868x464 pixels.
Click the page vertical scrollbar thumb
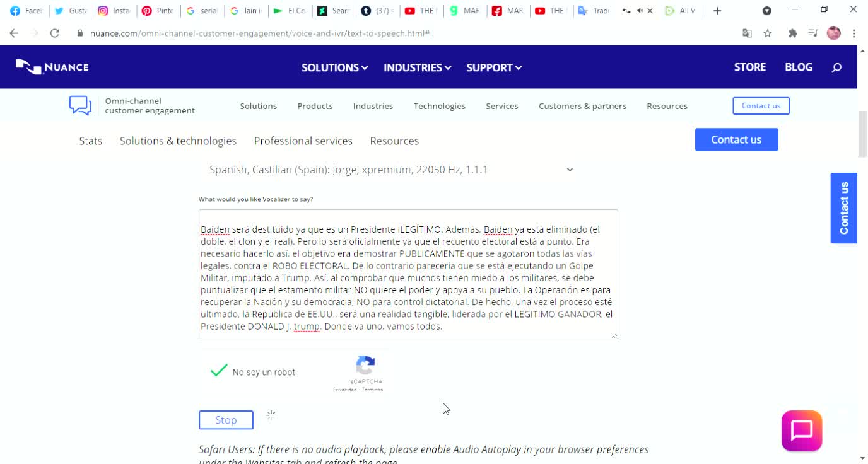click(x=862, y=134)
